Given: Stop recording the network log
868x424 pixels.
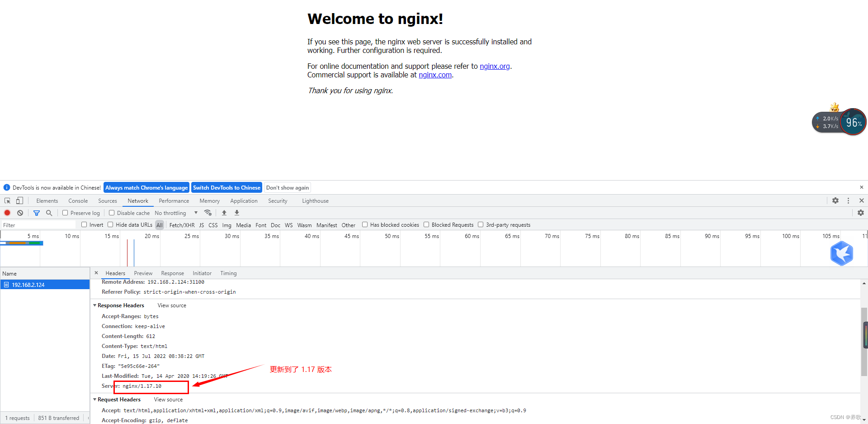Looking at the screenshot, I should tap(7, 213).
